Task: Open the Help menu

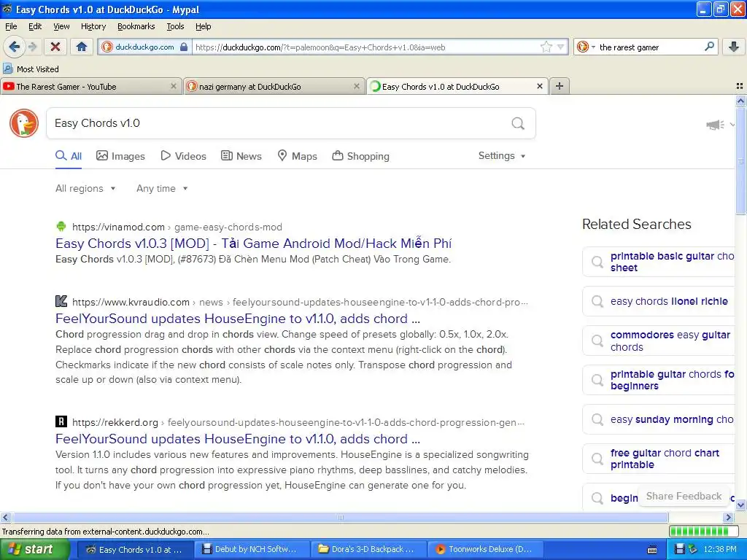Action: (203, 26)
